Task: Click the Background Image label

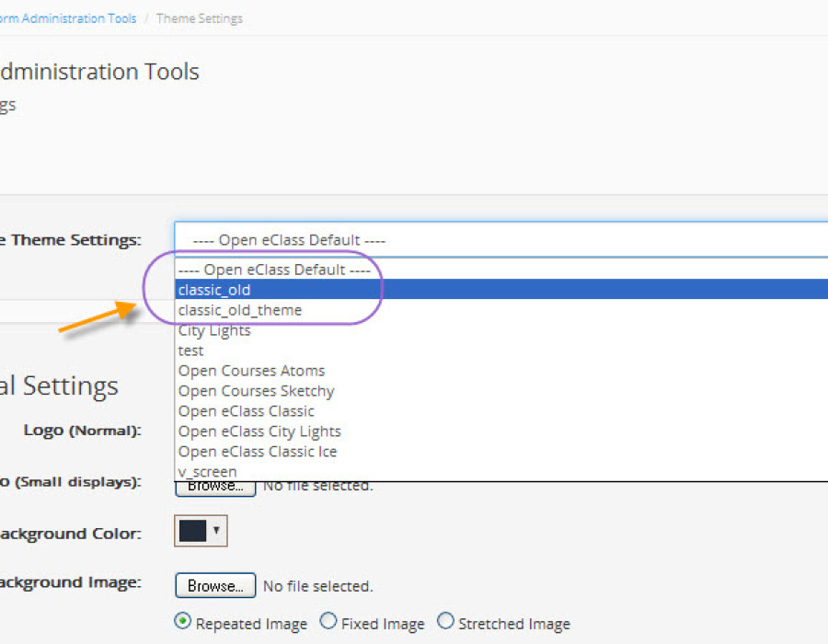Action: coord(71,582)
